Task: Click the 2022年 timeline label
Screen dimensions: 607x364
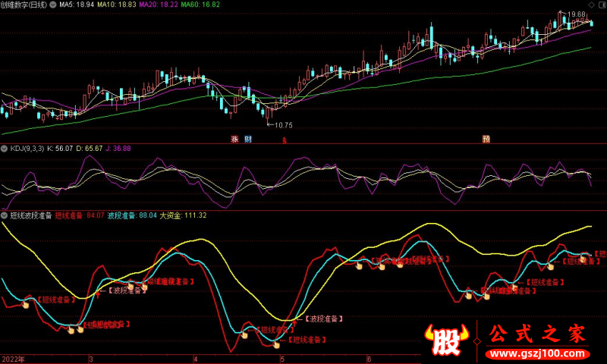Action: (13, 359)
